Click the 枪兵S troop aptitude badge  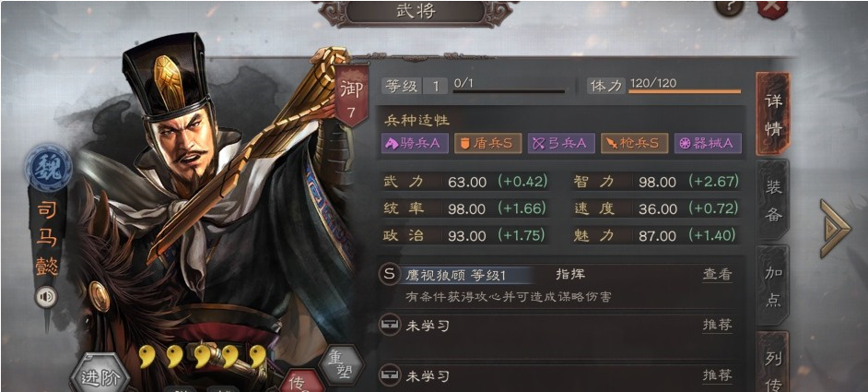tap(634, 143)
